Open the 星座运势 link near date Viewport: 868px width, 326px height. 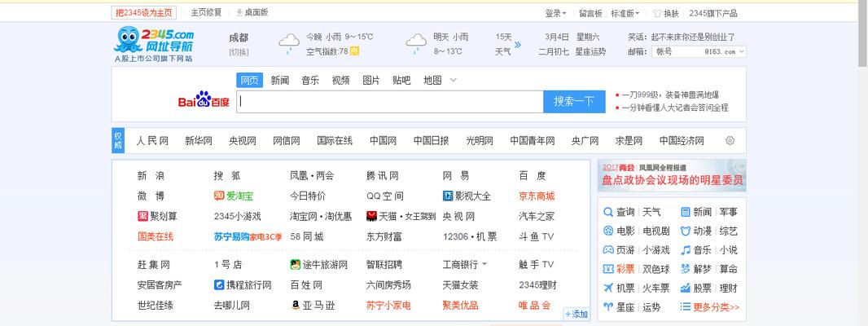(x=590, y=51)
